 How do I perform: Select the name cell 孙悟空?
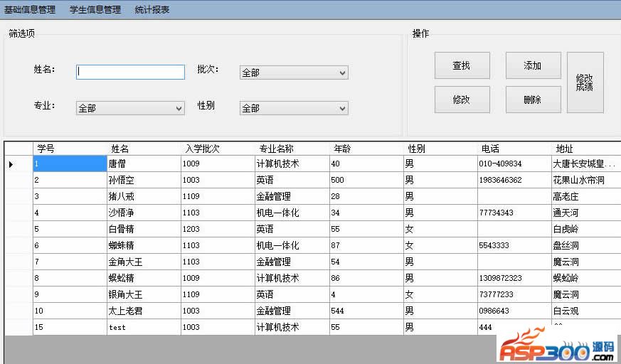click(144, 180)
